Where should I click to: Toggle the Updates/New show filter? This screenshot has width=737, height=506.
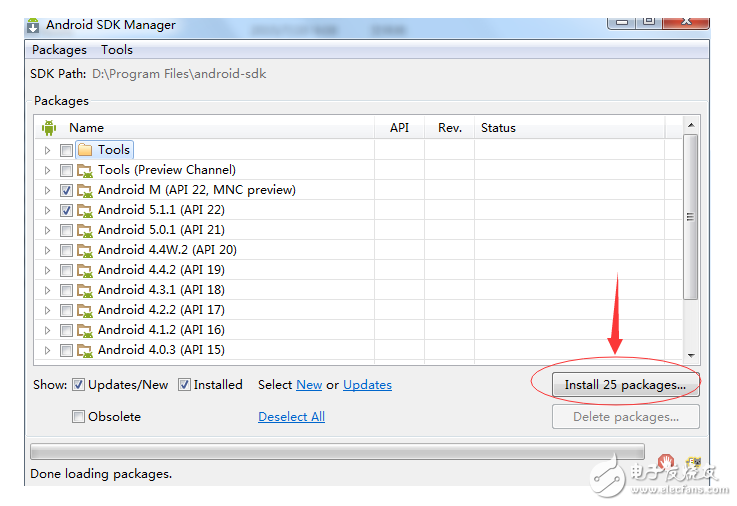[78, 385]
